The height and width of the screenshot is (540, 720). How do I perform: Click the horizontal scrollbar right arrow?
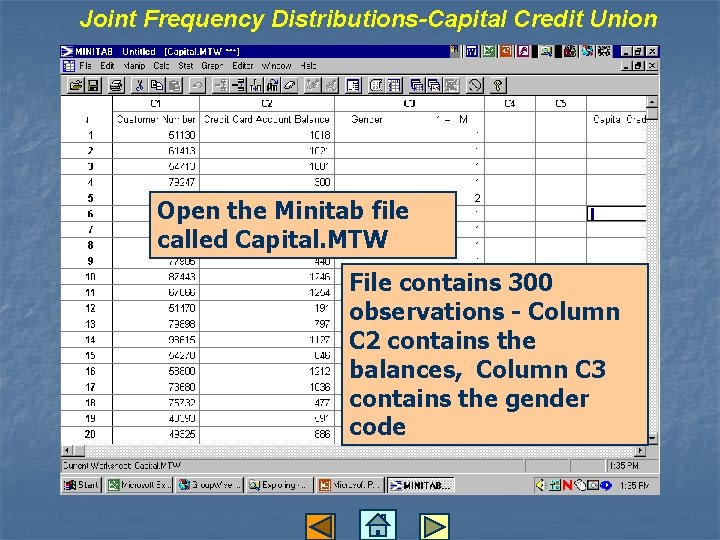(x=640, y=451)
